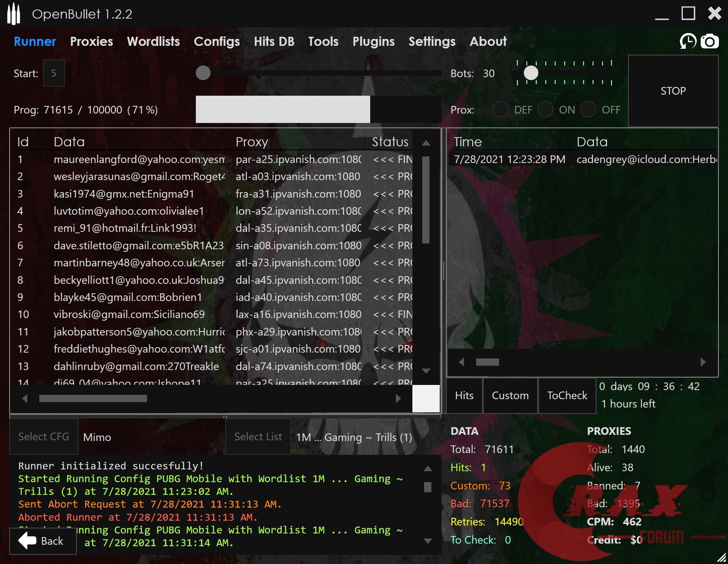Turn proxies ON with the radio button
Viewport: 728px width, 564px height.
pos(545,110)
